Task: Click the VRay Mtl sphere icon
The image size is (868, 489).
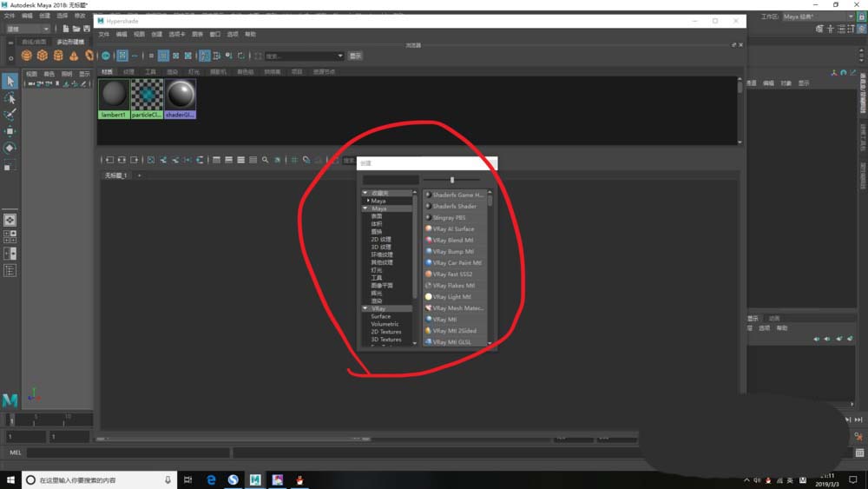Action: pos(428,320)
